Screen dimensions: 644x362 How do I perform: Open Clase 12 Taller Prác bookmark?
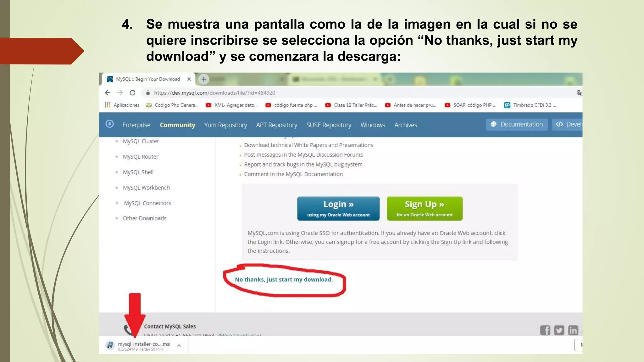click(x=351, y=105)
